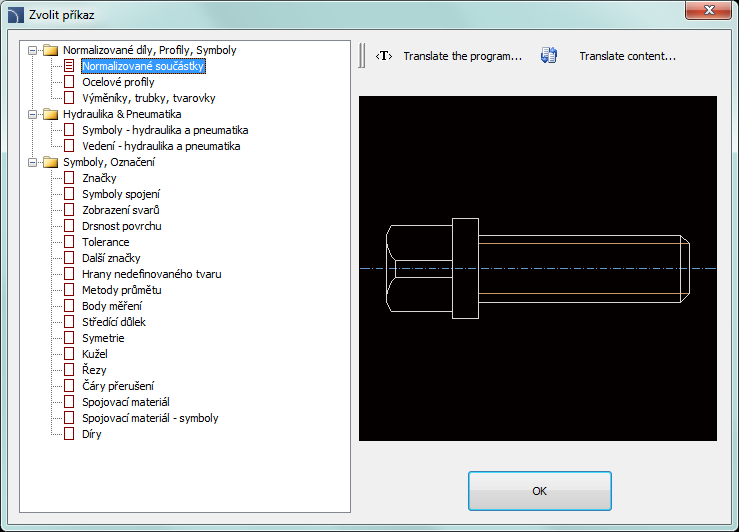Select Čáry přerušení entry
Screen dimensions: 739x532
pyautogui.click(x=118, y=386)
